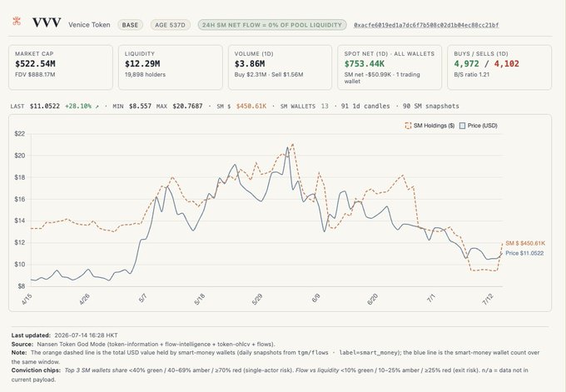
Task: Click the Source: Nansen Token God Mode line
Action: pyautogui.click(x=143, y=344)
